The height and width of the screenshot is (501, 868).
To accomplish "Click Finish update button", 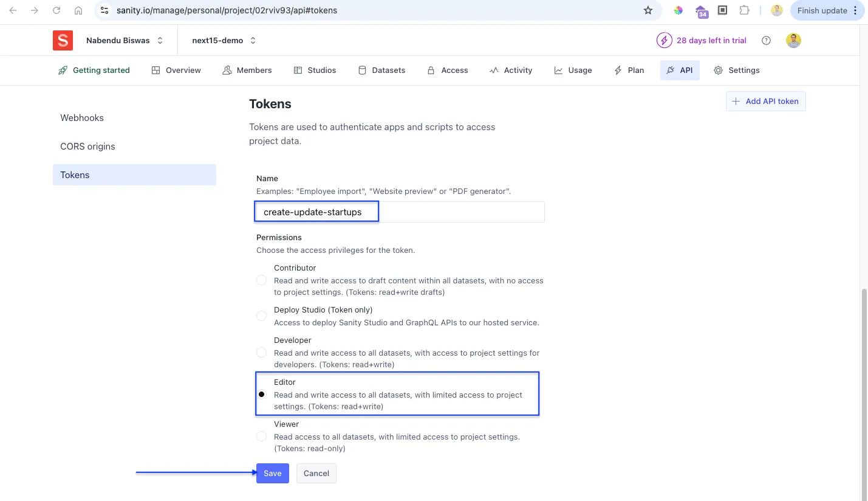I will coord(827,10).
